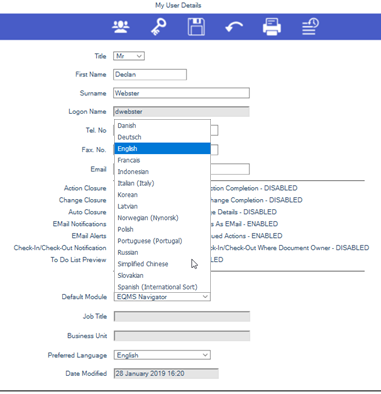Image resolution: width=381 pixels, height=394 pixels.
Task: Click the undo arrow icon
Action: click(234, 27)
